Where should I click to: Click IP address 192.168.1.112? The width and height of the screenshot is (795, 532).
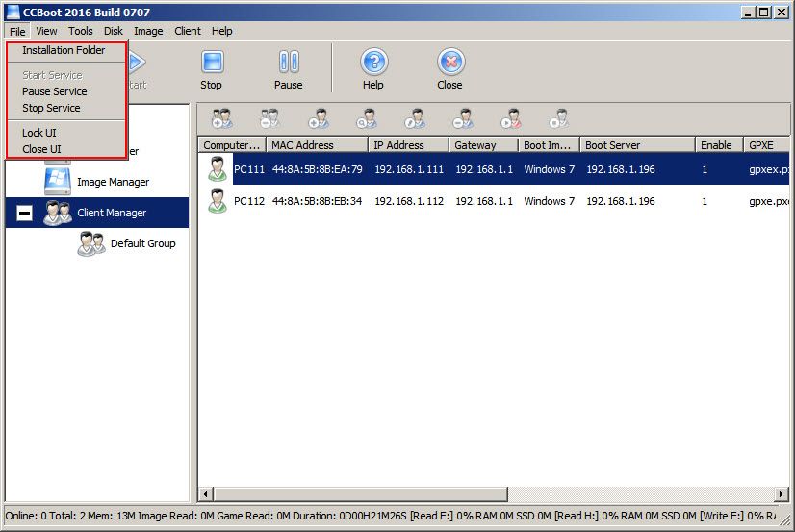click(409, 201)
